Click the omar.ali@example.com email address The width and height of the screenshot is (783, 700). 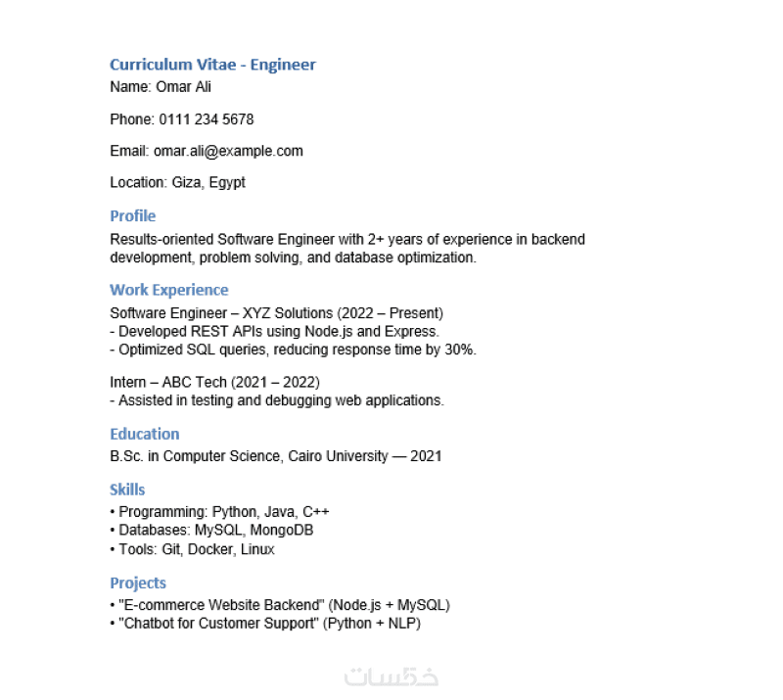click(228, 151)
